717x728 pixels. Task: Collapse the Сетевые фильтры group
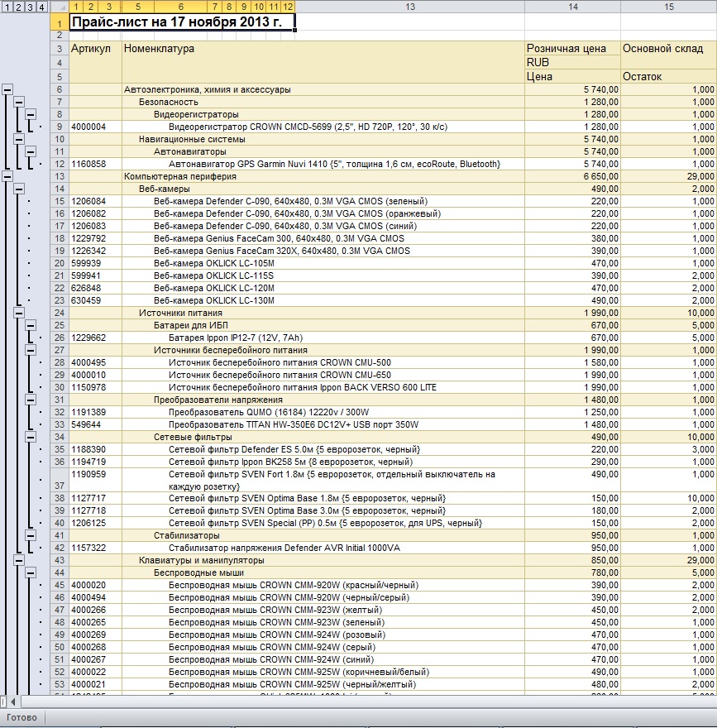31,437
